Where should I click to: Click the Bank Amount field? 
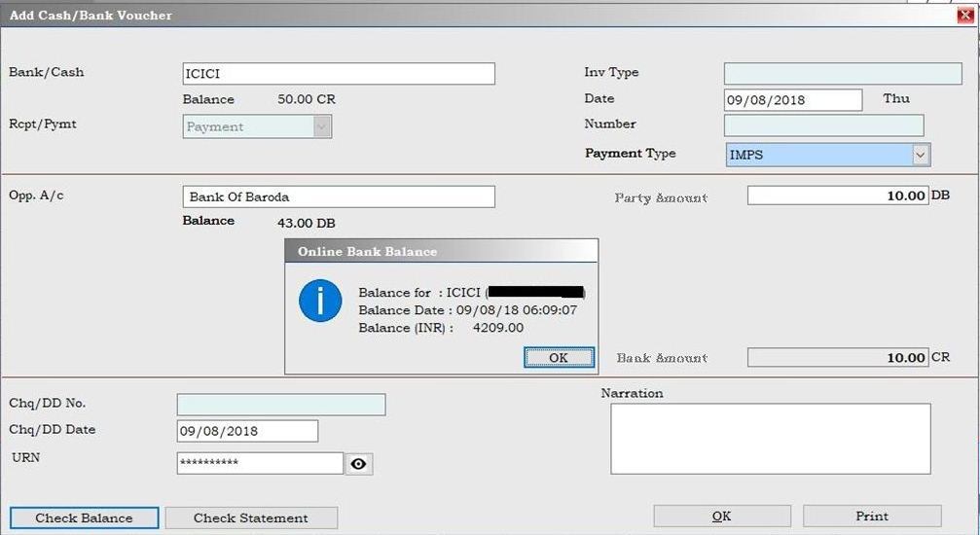point(837,358)
